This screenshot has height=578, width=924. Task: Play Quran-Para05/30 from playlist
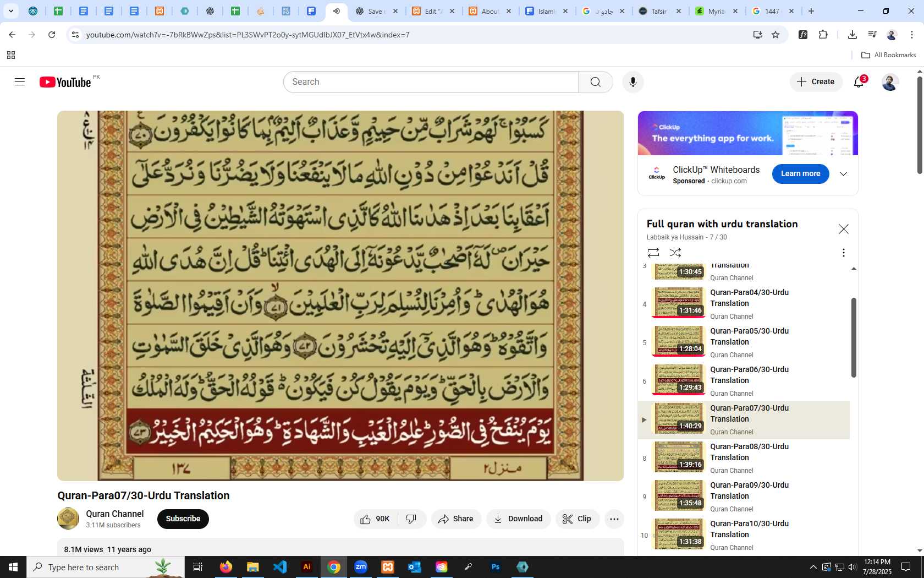744,342
